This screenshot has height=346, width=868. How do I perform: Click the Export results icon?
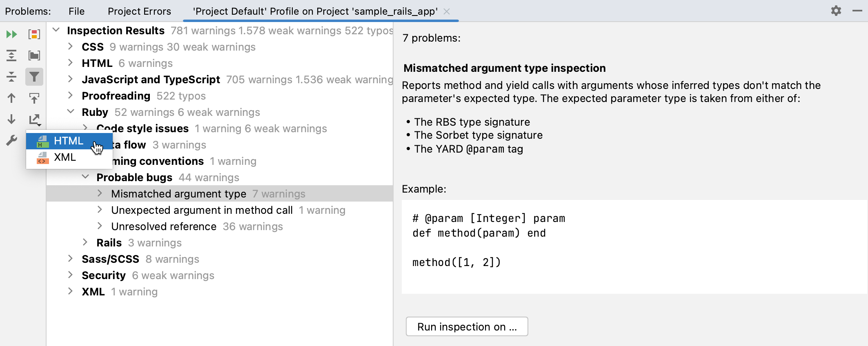(34, 119)
